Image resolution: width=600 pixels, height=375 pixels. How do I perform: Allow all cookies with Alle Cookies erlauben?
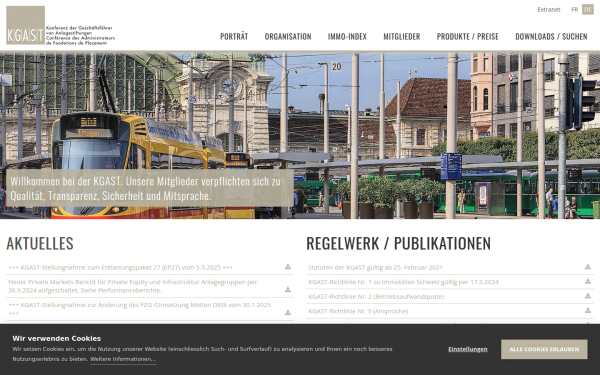click(x=544, y=349)
